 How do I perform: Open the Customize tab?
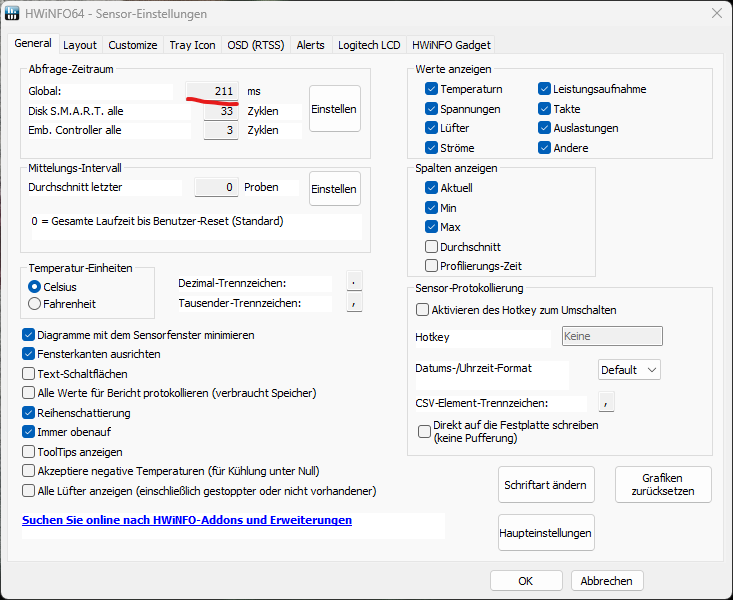pyautogui.click(x=133, y=45)
